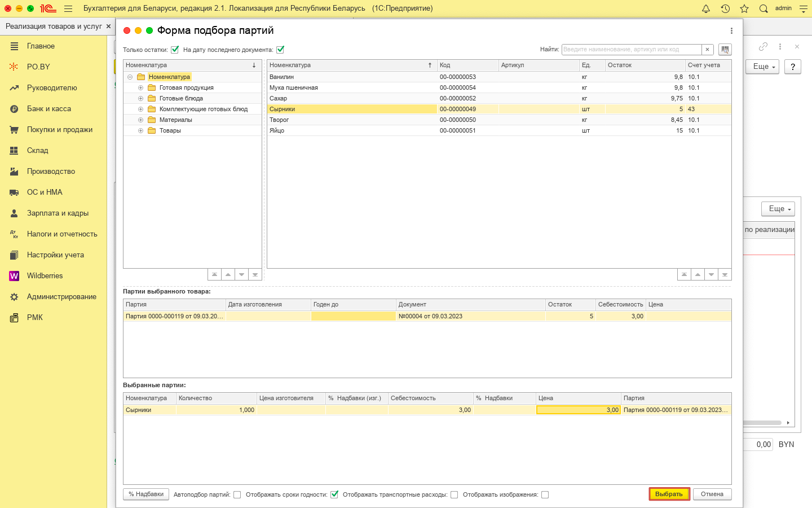Viewport: 812px width, 508px height.
Task: Open the main hamburger menu icon
Action: point(68,8)
